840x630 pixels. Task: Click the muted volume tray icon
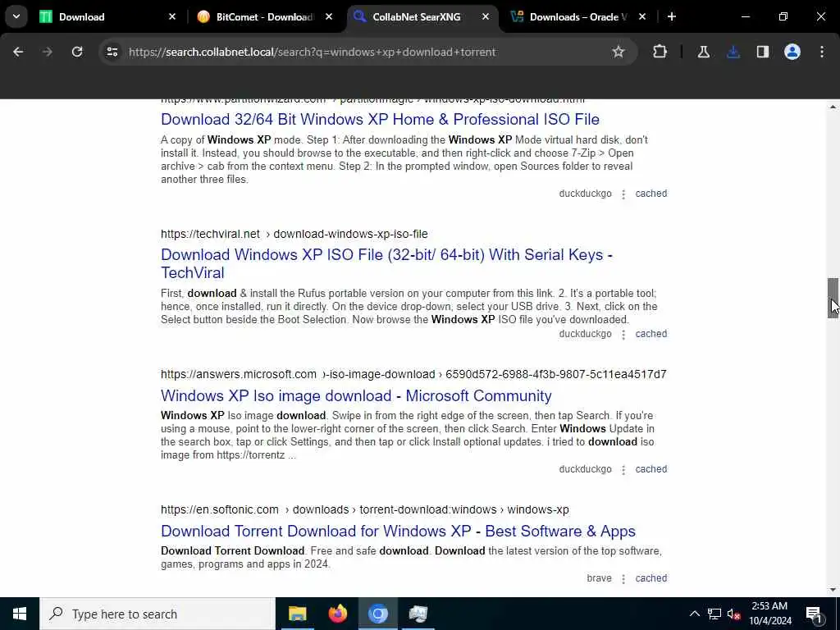coord(733,614)
